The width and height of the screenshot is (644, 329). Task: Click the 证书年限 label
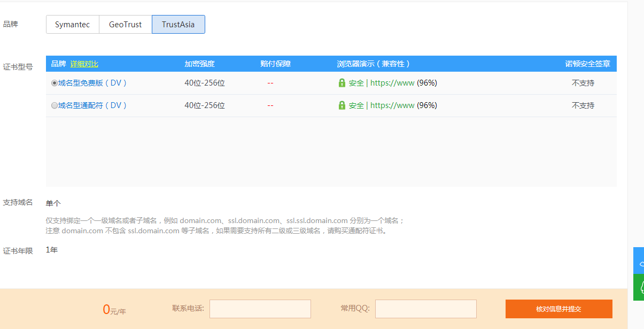coord(18,251)
